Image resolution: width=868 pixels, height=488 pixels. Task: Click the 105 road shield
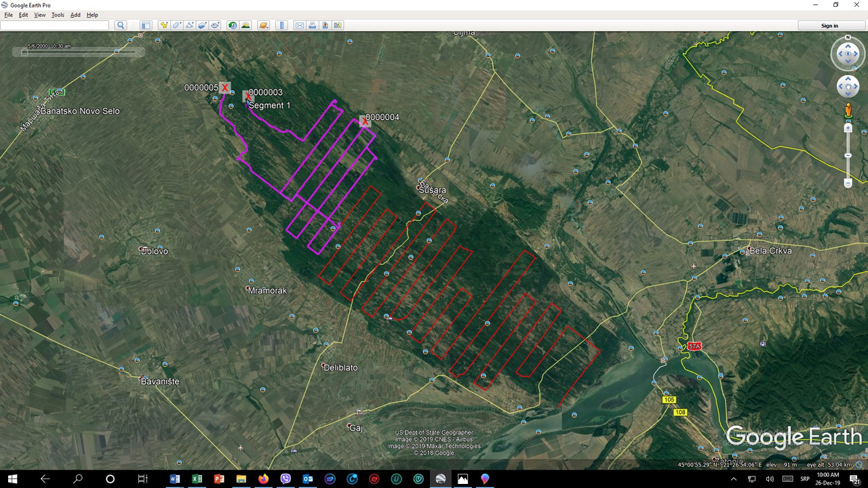click(669, 400)
